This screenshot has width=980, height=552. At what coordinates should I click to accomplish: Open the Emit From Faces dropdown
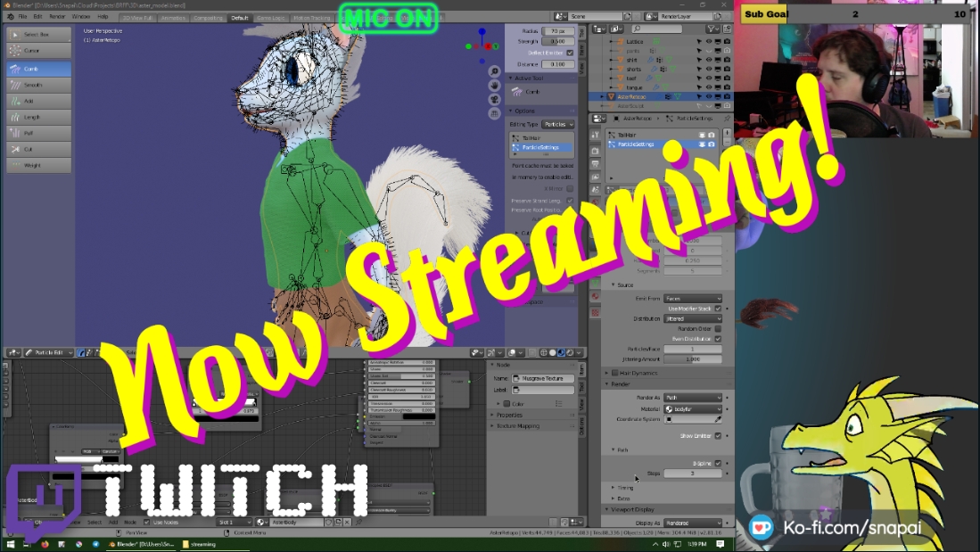click(x=693, y=298)
